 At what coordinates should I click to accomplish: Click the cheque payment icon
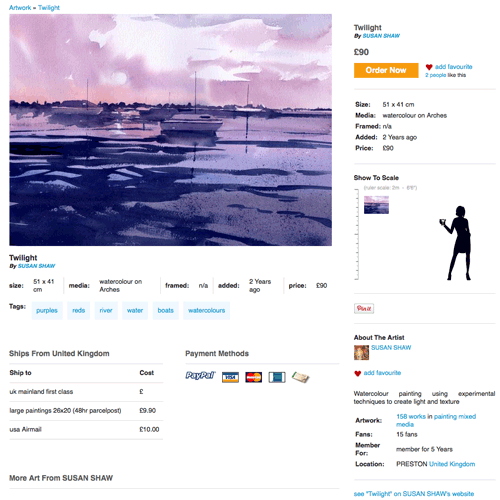300,377
